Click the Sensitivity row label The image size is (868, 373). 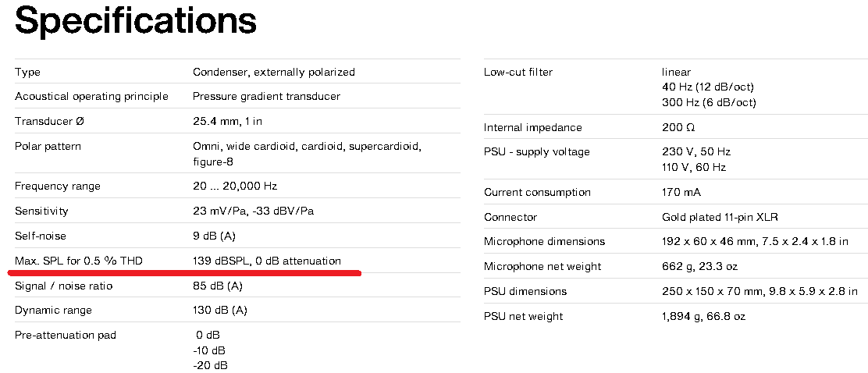coord(41,211)
